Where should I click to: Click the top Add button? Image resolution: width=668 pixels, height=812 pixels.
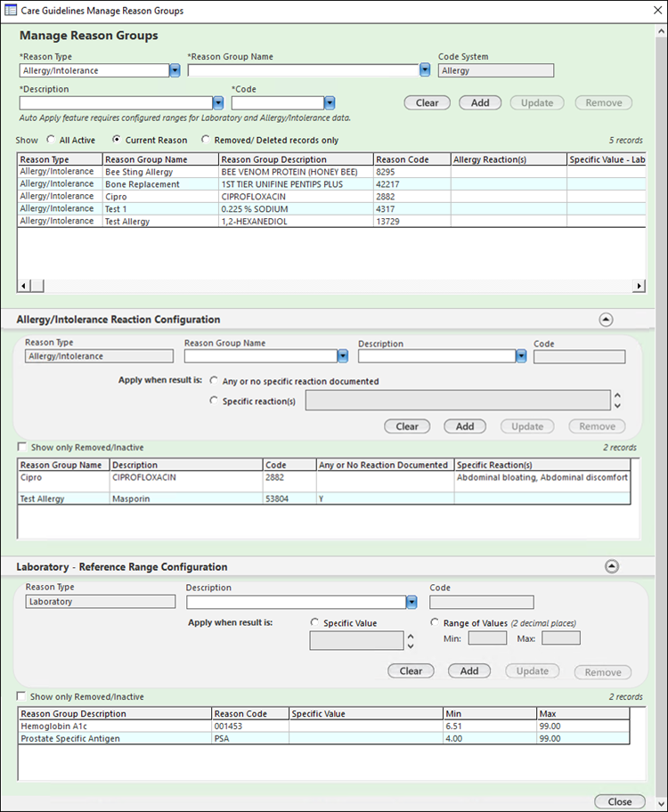pos(480,102)
